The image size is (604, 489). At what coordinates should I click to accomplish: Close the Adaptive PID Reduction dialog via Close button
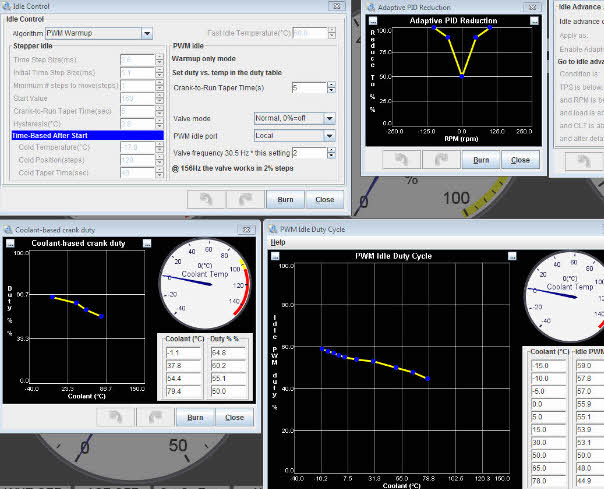pyautogui.click(x=520, y=160)
